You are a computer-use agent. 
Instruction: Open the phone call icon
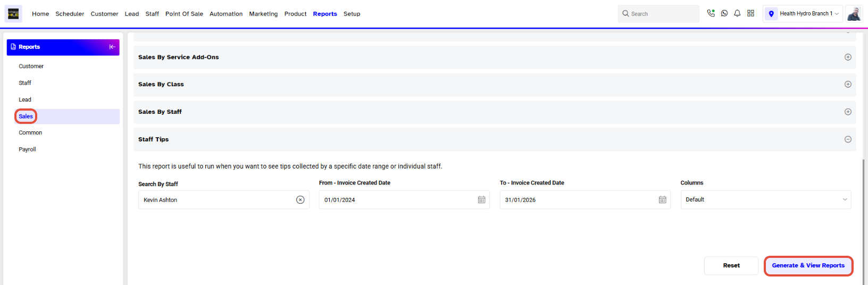711,13
